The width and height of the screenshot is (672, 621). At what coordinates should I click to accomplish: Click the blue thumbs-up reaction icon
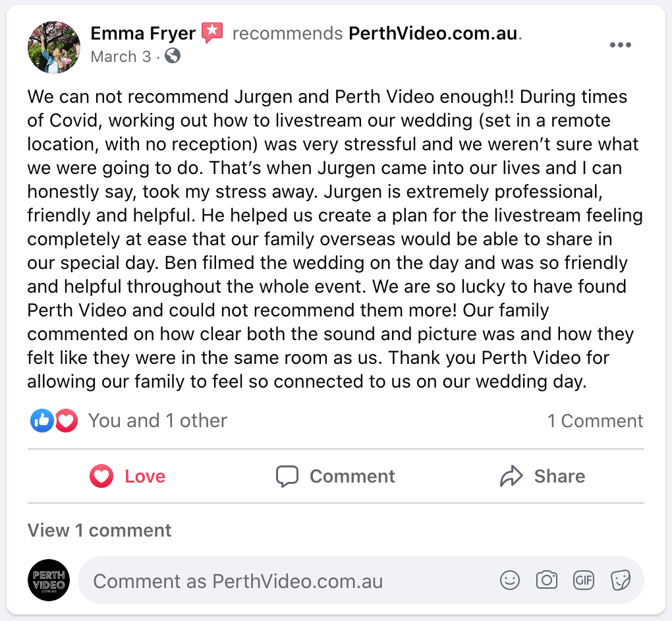[x=42, y=421]
